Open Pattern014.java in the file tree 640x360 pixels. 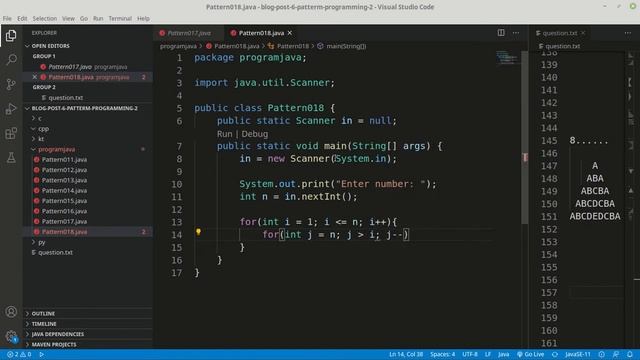(x=64, y=191)
